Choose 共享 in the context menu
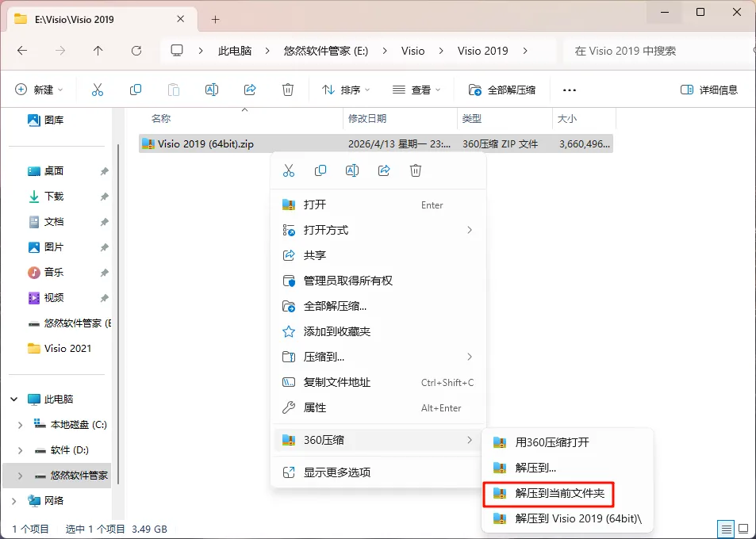This screenshot has height=539, width=756. pyautogui.click(x=378, y=255)
